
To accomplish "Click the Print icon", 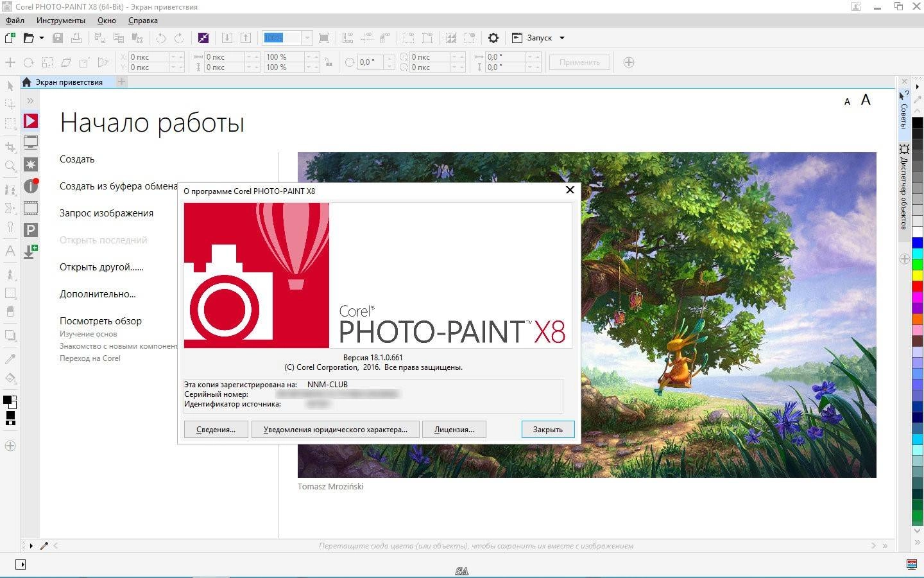I will pos(76,38).
